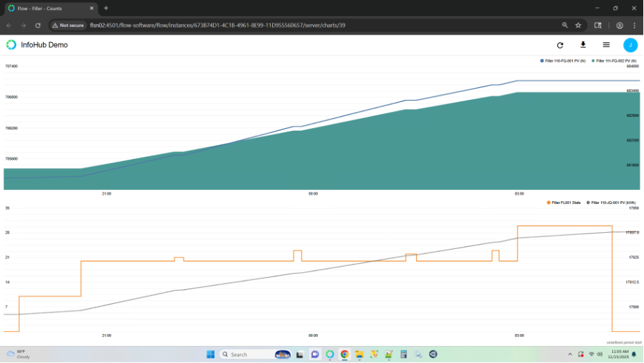The width and height of the screenshot is (644, 363).
Task: Show hidden system tray icons
Action: click(568, 354)
